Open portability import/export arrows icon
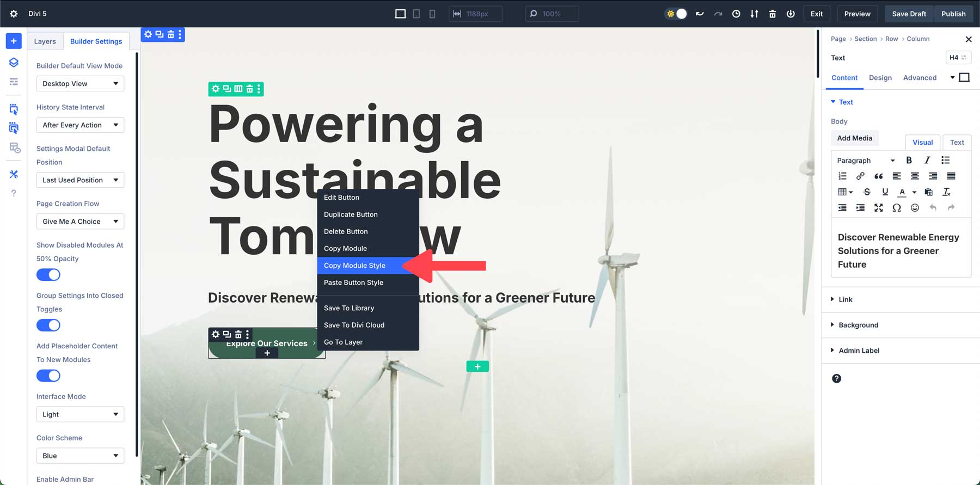Image resolution: width=980 pixels, height=485 pixels. [x=754, y=14]
